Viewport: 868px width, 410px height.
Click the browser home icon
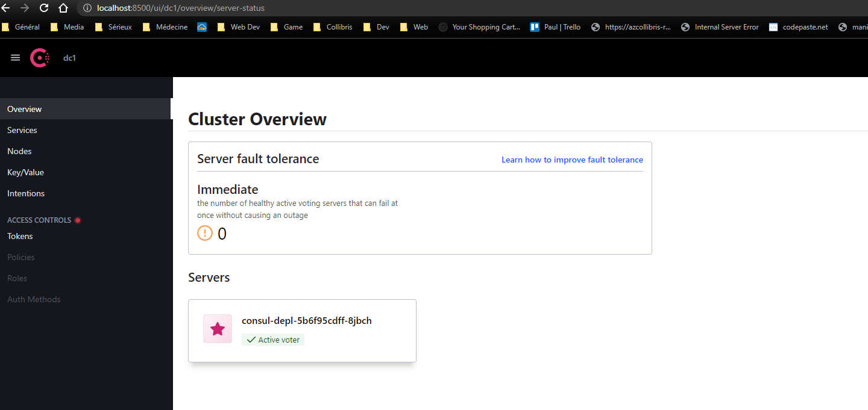(63, 8)
